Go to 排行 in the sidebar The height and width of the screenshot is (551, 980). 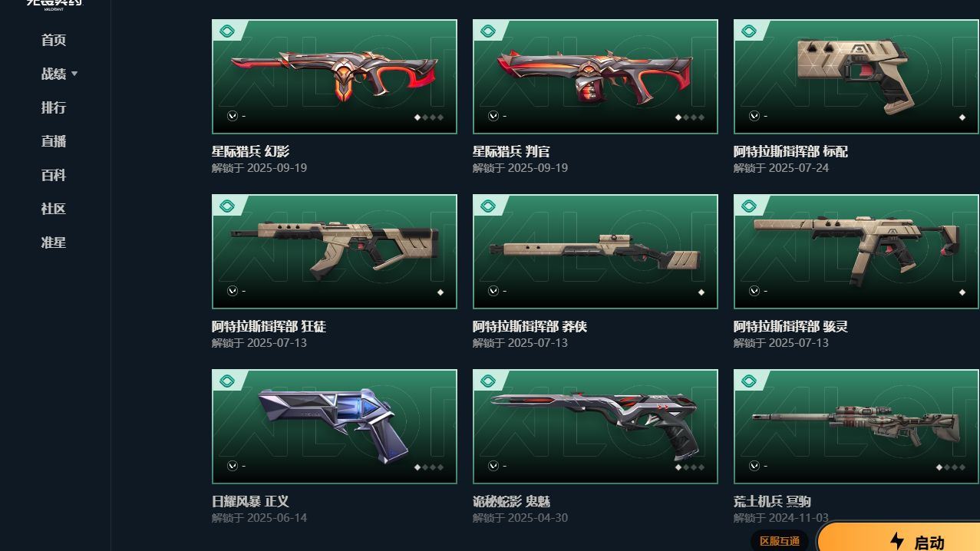[54, 107]
